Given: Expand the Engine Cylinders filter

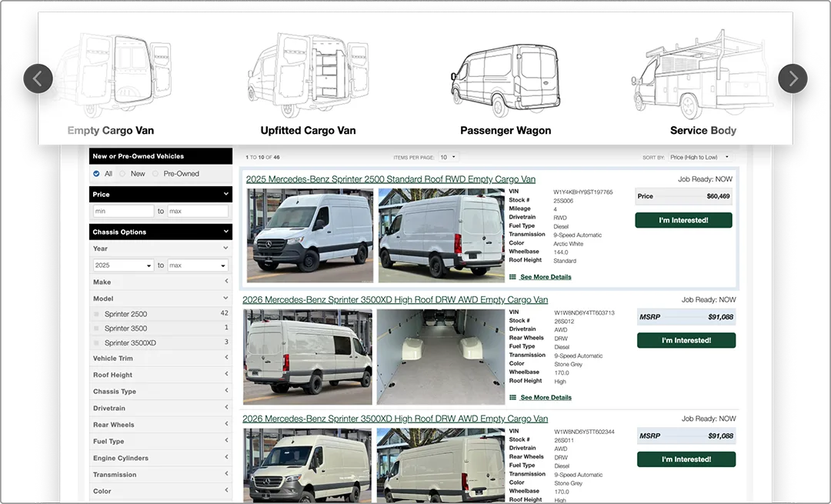Looking at the screenshot, I should point(161,458).
